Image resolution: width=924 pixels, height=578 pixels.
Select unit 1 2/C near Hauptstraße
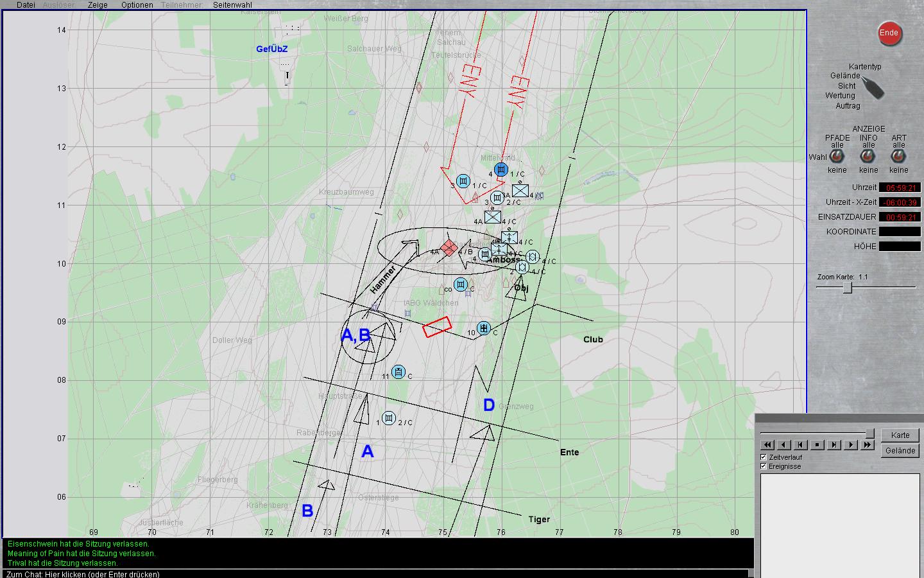[x=388, y=419]
